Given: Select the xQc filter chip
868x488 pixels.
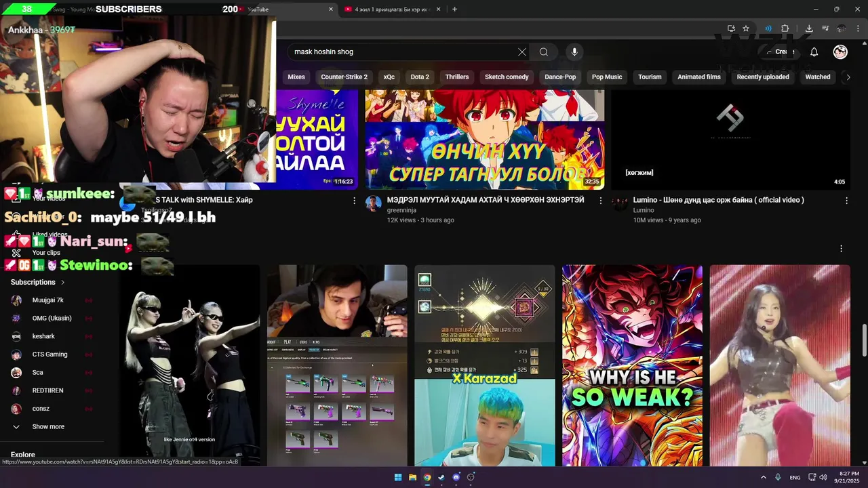Looking at the screenshot, I should coord(389,77).
